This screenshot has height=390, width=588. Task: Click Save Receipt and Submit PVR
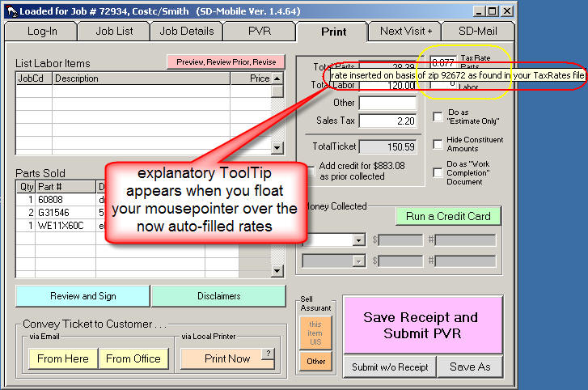pyautogui.click(x=420, y=325)
